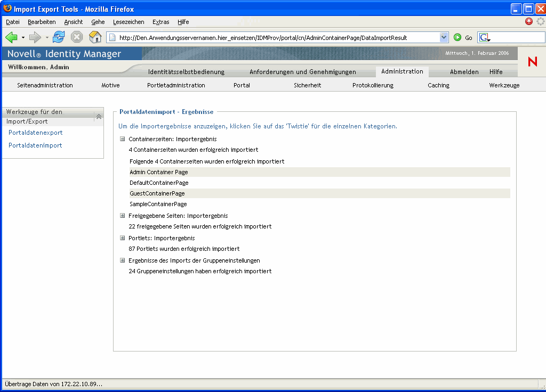This screenshot has width=546, height=392.
Task: Select the Admin Container Page row
Action: 320,172
